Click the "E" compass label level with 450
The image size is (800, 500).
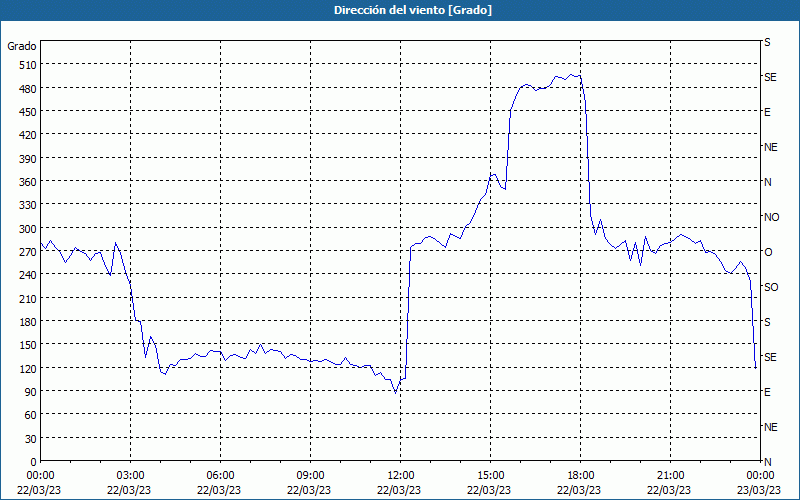pyautogui.click(x=767, y=112)
